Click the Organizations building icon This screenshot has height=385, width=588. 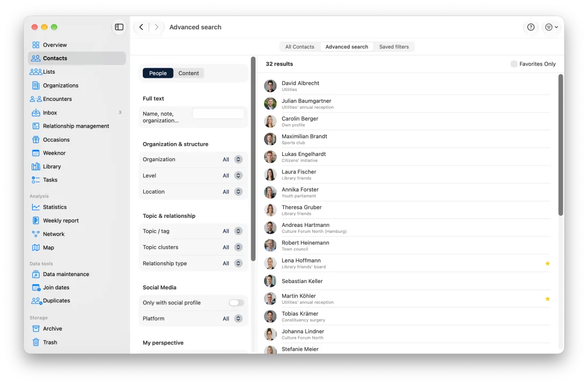point(36,85)
